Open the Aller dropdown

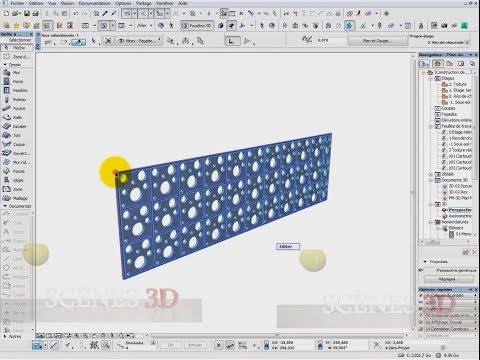pos(144,25)
